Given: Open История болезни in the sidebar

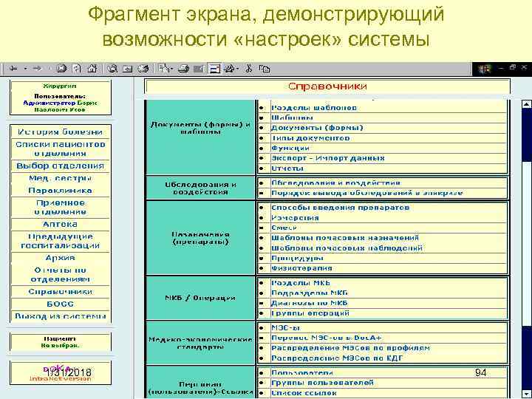Looking at the screenshot, I should pyautogui.click(x=60, y=132).
